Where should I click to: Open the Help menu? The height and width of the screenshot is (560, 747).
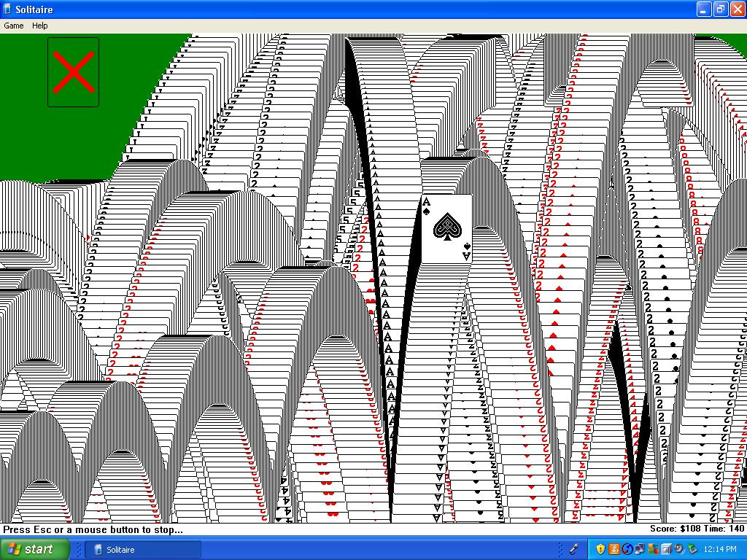click(x=39, y=26)
